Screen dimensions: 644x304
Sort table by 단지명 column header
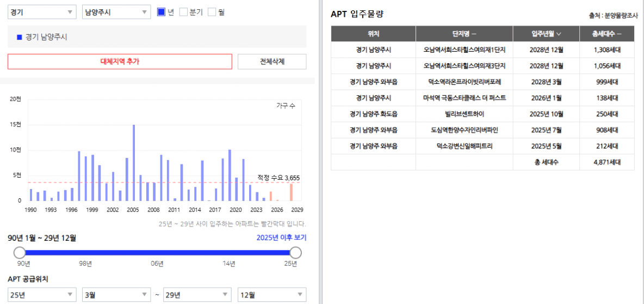click(464, 34)
